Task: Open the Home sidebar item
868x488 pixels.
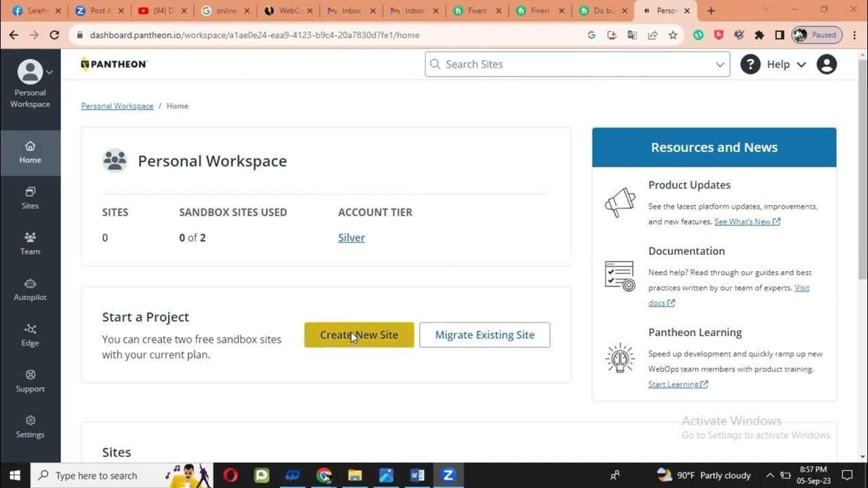Action: (30, 152)
